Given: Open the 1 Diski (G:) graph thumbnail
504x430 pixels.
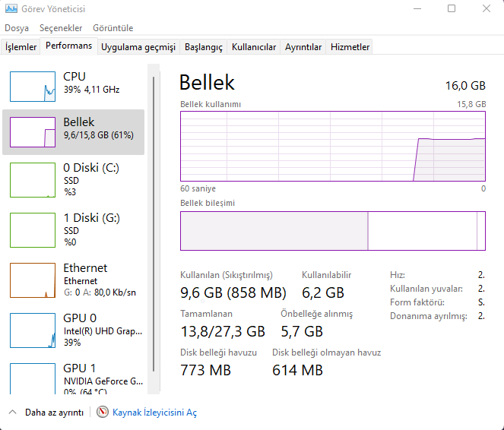Looking at the screenshot, I should (x=33, y=229).
